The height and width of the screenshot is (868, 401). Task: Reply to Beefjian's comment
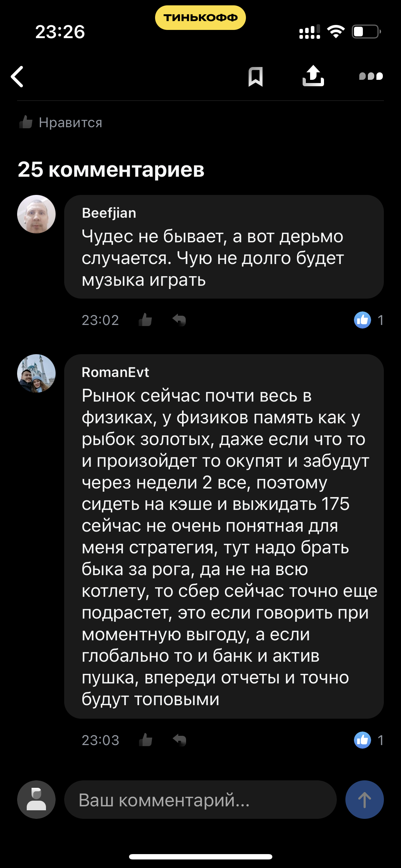click(x=179, y=320)
